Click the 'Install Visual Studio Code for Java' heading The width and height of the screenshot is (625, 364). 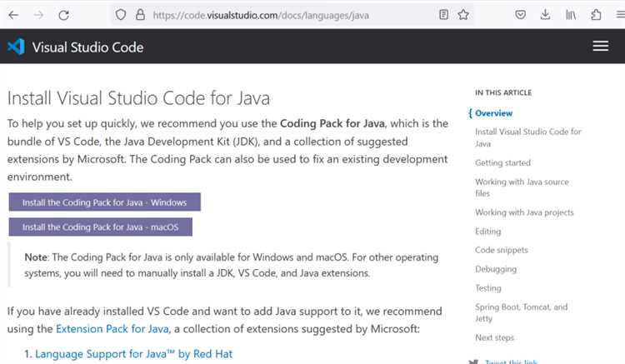(x=138, y=98)
